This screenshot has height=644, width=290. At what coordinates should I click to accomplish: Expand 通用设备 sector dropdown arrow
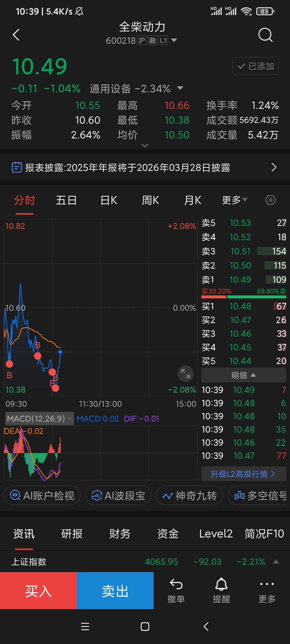point(180,88)
